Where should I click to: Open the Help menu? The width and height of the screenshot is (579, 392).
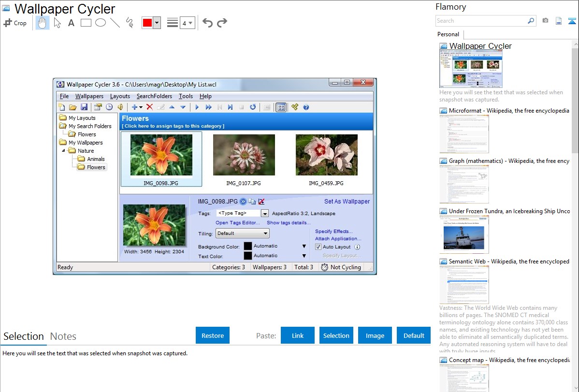205,96
